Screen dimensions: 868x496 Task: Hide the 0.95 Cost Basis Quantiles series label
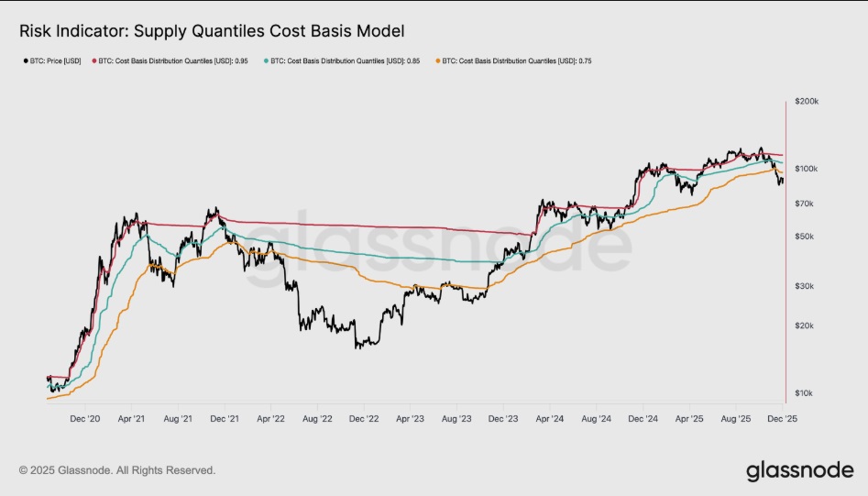pyautogui.click(x=179, y=61)
